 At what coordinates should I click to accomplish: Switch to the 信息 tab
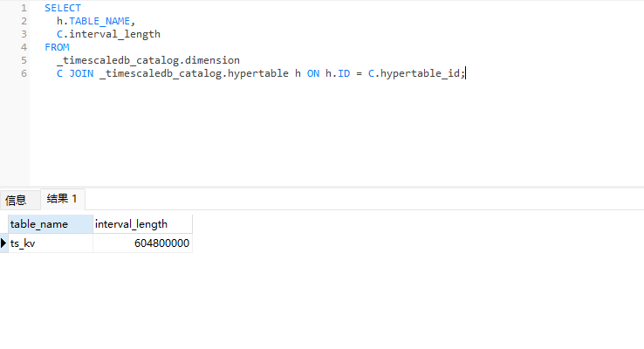(16, 200)
